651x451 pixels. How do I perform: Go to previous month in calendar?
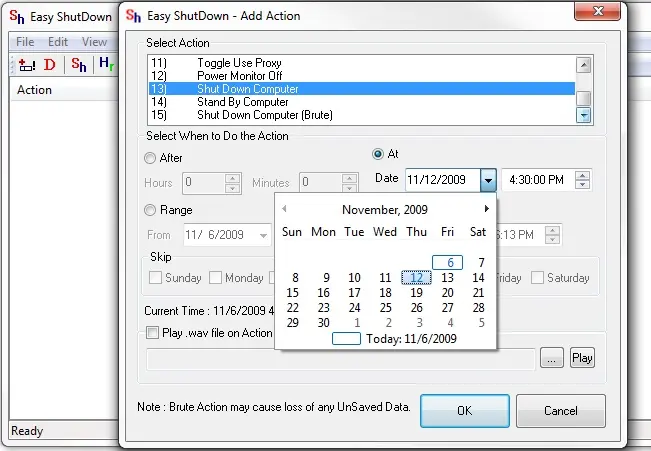pyautogui.click(x=284, y=209)
